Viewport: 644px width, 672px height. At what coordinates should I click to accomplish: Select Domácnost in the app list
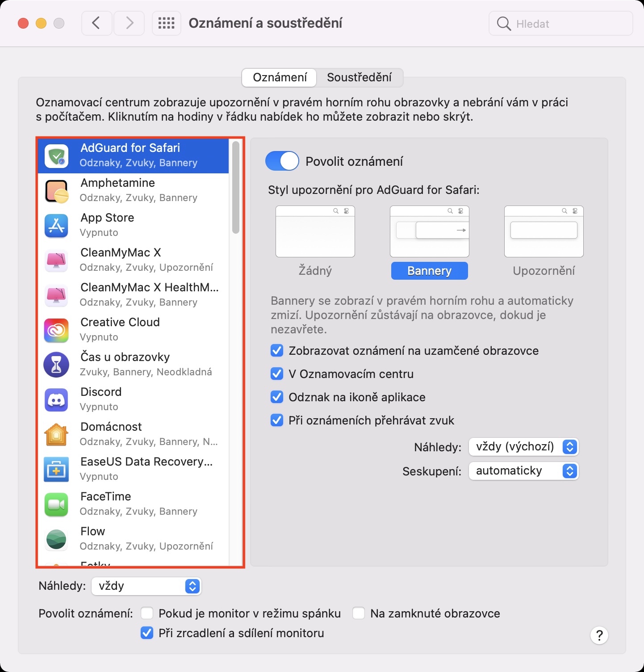click(134, 435)
